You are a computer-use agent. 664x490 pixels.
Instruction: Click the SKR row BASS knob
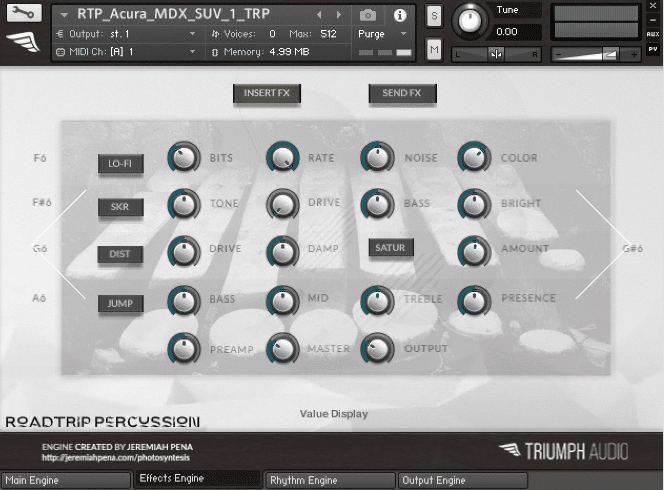point(377,205)
